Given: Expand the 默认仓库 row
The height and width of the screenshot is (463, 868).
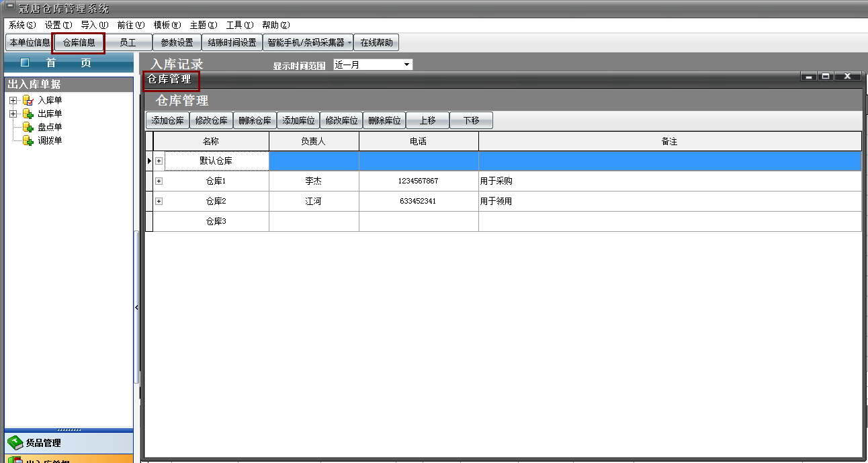Looking at the screenshot, I should pyautogui.click(x=159, y=161).
